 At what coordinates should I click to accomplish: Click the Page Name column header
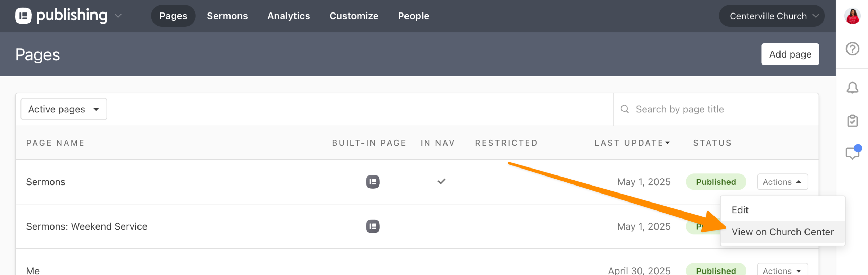pyautogui.click(x=55, y=143)
